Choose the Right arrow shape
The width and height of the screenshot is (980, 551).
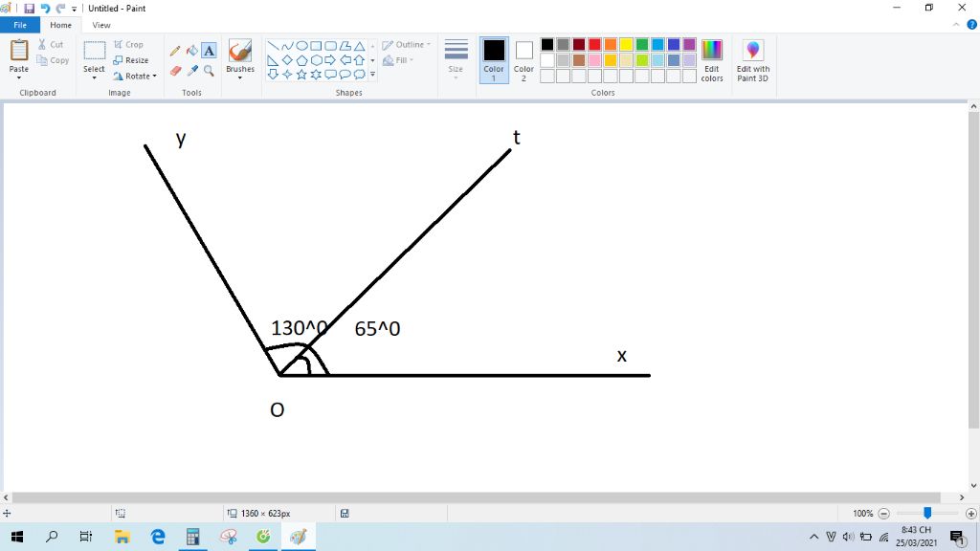coord(330,60)
